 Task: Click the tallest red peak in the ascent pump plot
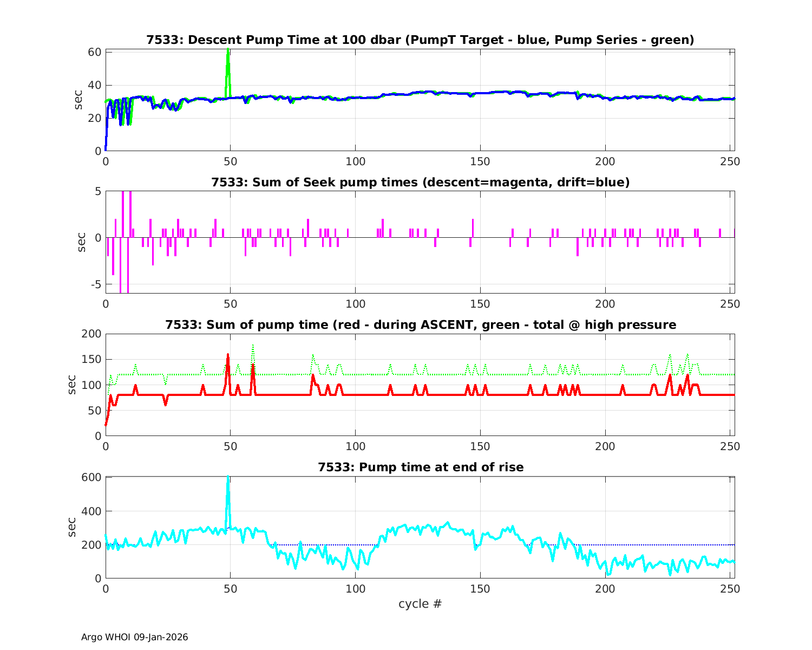point(228,356)
